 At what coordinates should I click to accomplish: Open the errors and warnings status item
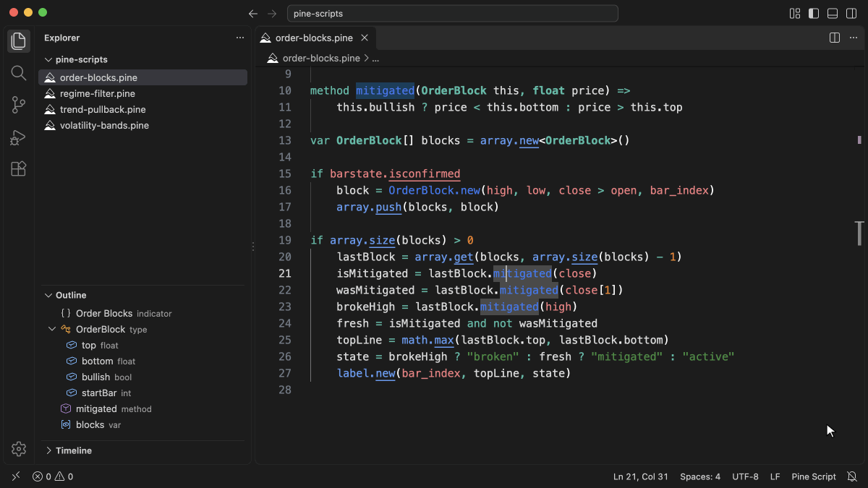coord(53,476)
